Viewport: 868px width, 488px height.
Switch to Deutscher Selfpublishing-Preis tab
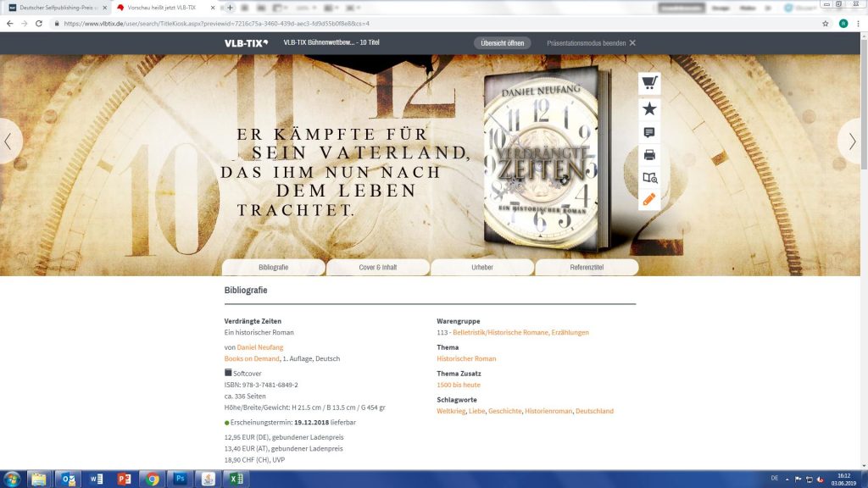pyautogui.click(x=58, y=8)
